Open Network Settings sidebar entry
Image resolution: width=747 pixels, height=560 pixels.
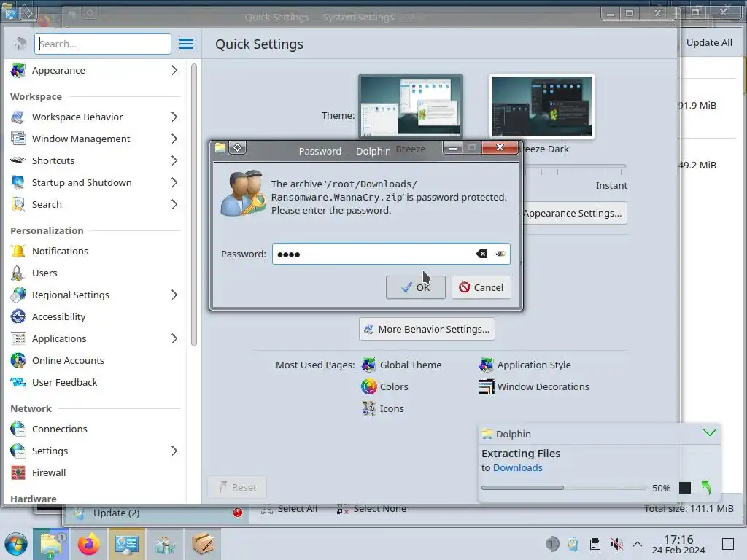click(x=94, y=451)
